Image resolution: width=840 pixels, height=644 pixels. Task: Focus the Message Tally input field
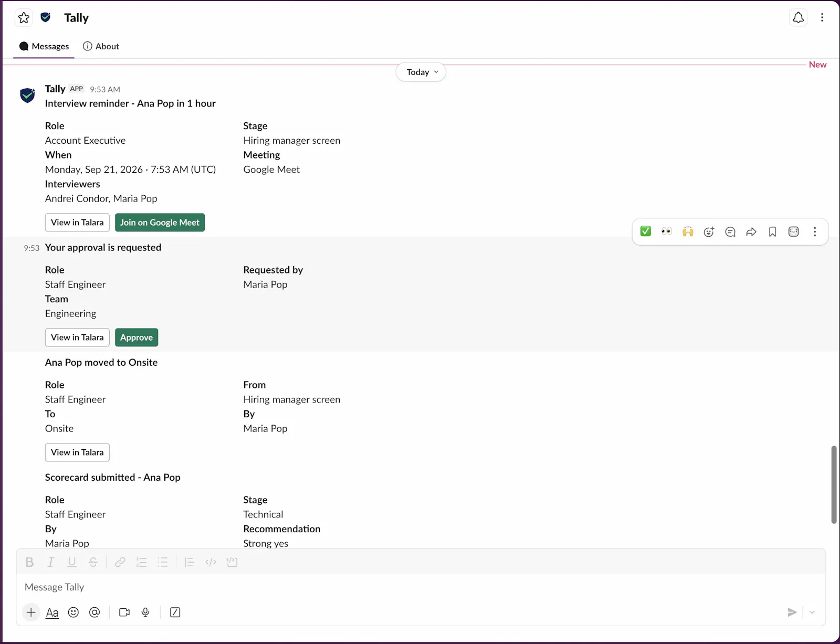420,587
